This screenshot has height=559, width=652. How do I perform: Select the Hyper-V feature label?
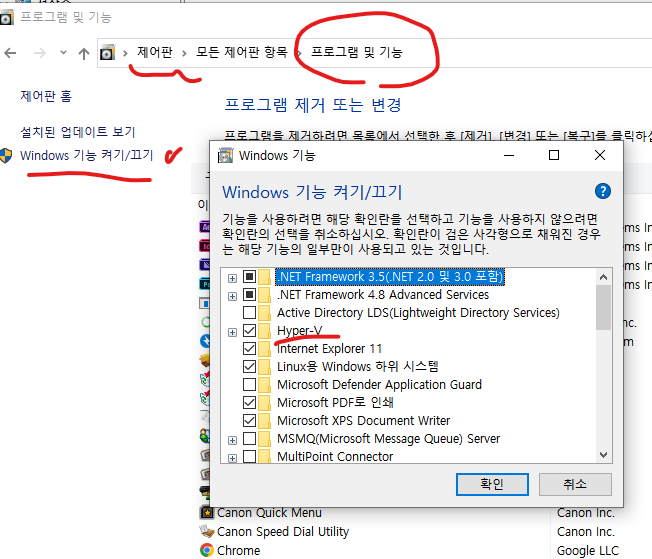(299, 331)
